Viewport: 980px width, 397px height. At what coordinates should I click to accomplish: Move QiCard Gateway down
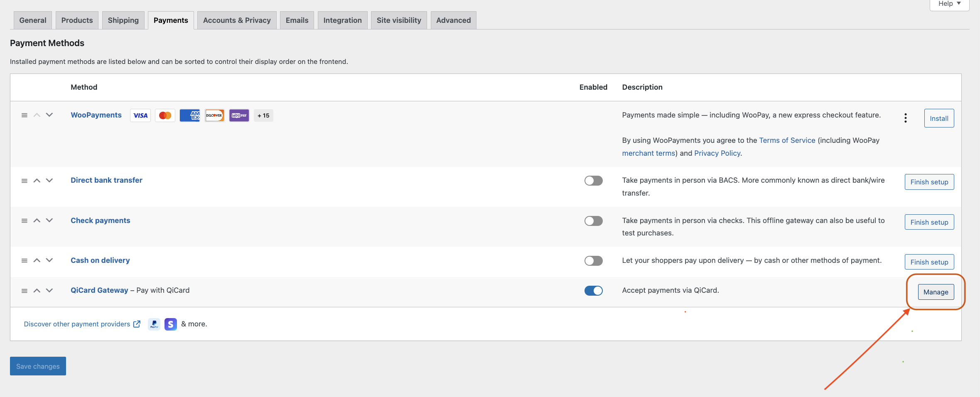tap(49, 291)
